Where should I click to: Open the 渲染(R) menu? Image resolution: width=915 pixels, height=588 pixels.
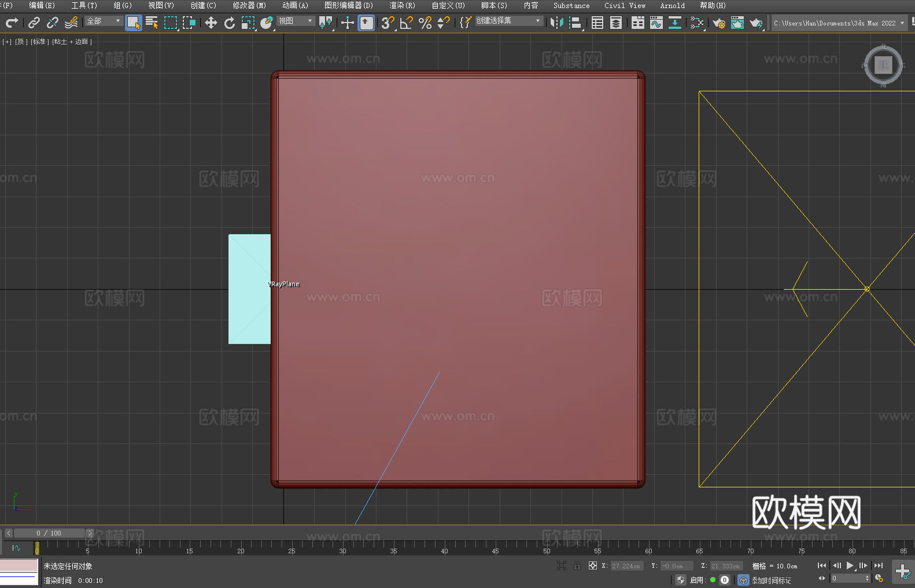coord(402,5)
